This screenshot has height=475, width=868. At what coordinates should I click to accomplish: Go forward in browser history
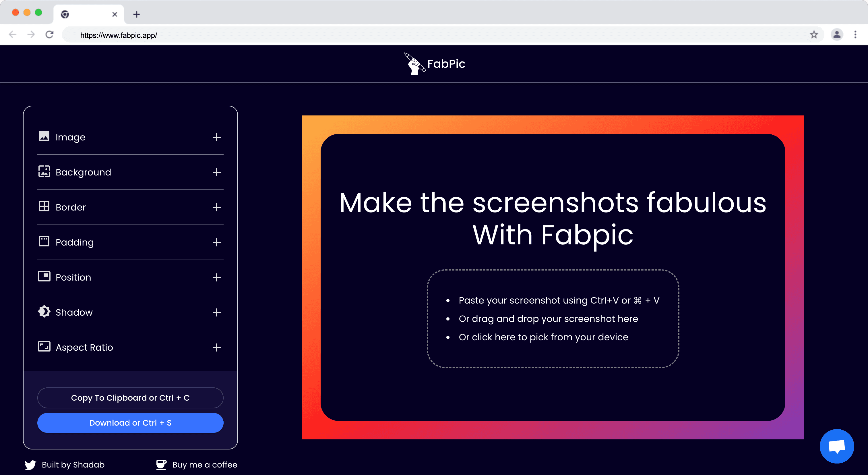point(31,35)
